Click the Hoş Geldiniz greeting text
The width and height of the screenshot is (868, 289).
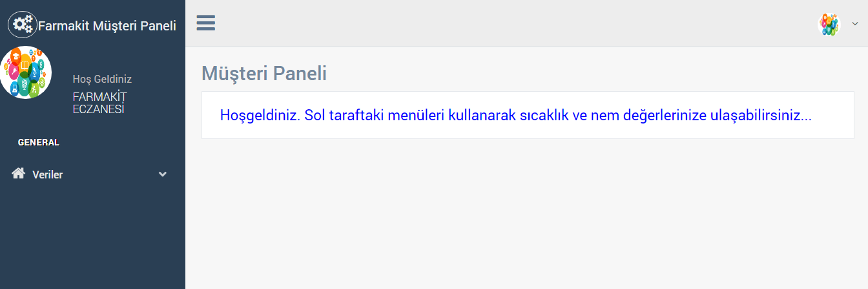pos(102,79)
